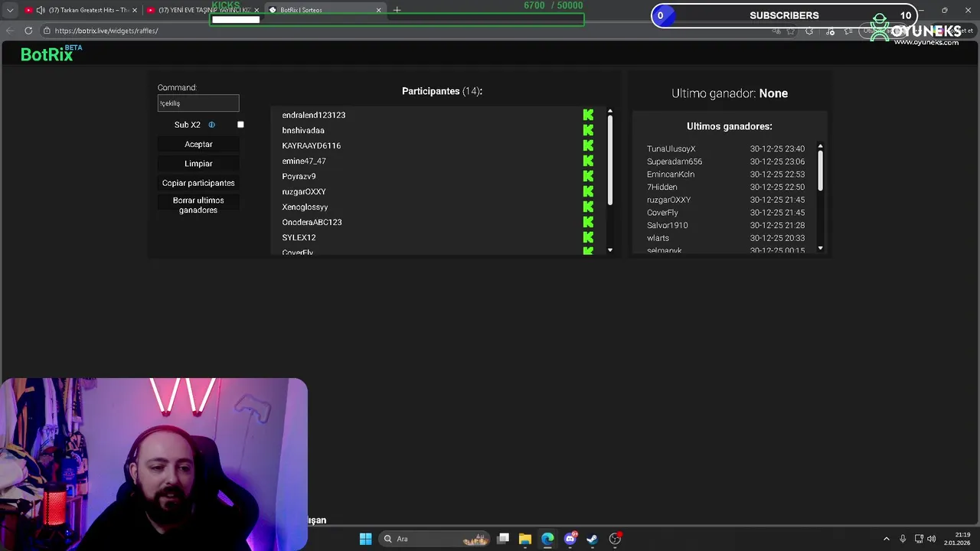Open Microsoft Edge from the taskbar
The height and width of the screenshot is (551, 980).
(547, 539)
